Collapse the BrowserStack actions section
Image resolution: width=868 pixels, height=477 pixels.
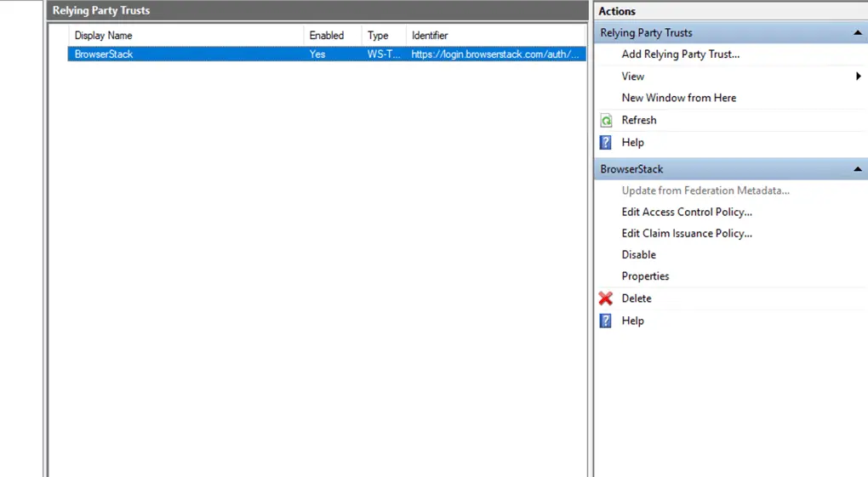[858, 169]
